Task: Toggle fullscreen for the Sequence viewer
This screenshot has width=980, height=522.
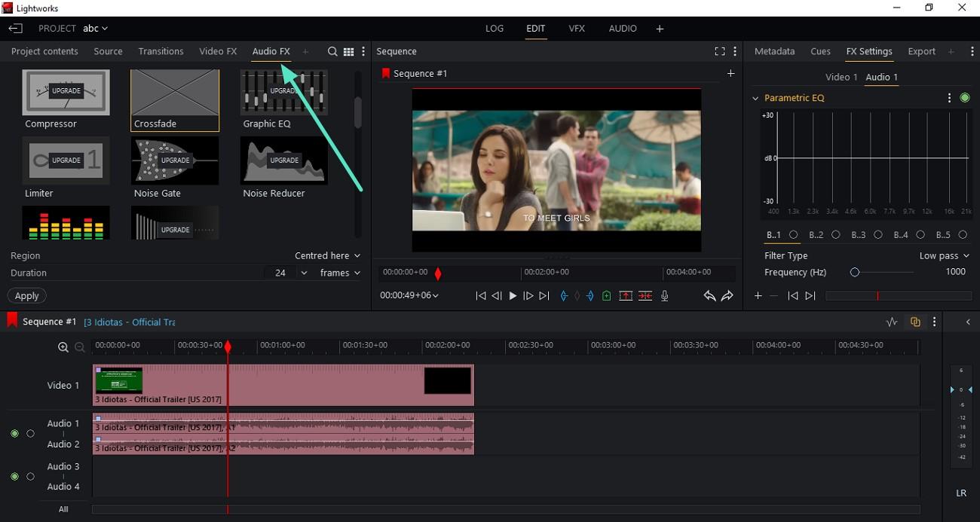Action: click(720, 51)
